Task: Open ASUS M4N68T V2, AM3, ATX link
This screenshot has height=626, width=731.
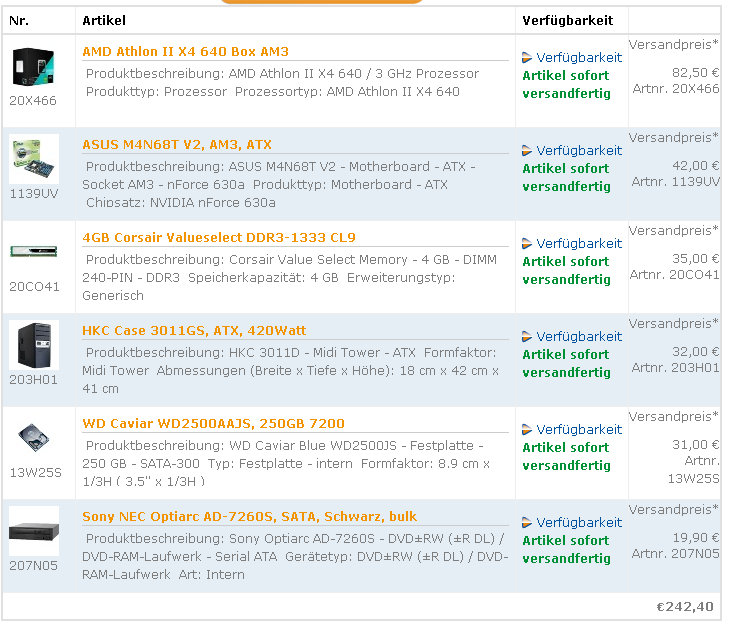Action: [x=177, y=144]
